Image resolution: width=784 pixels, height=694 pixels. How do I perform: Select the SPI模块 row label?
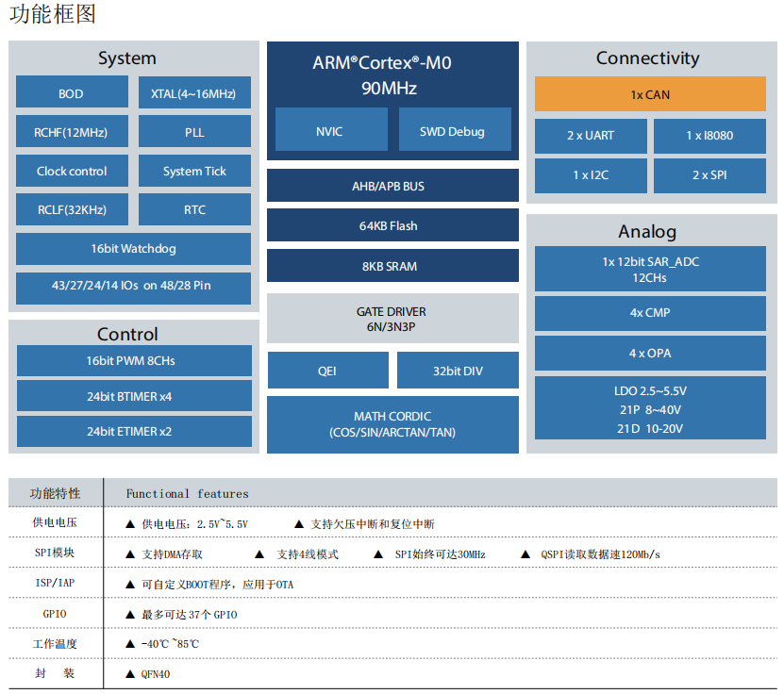55,553
